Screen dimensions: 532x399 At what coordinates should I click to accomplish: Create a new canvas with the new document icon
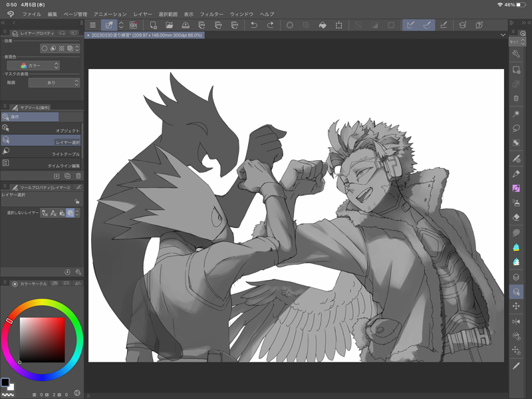pos(153,25)
